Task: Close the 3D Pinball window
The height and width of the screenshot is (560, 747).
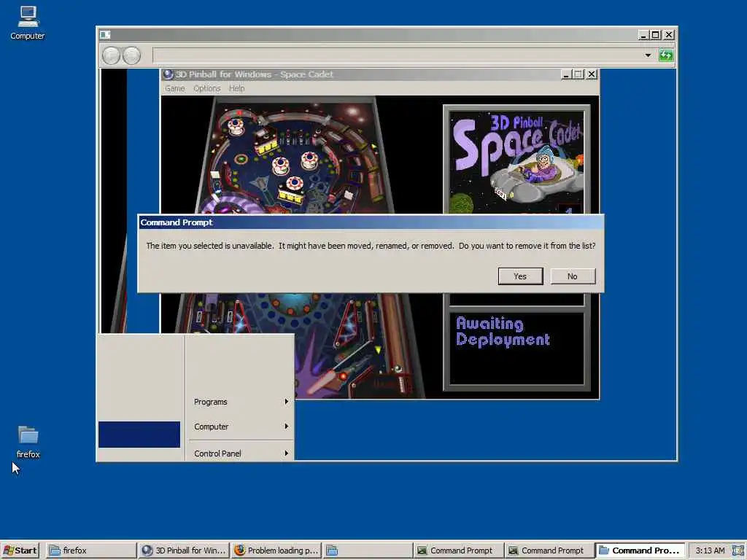Action: click(592, 74)
